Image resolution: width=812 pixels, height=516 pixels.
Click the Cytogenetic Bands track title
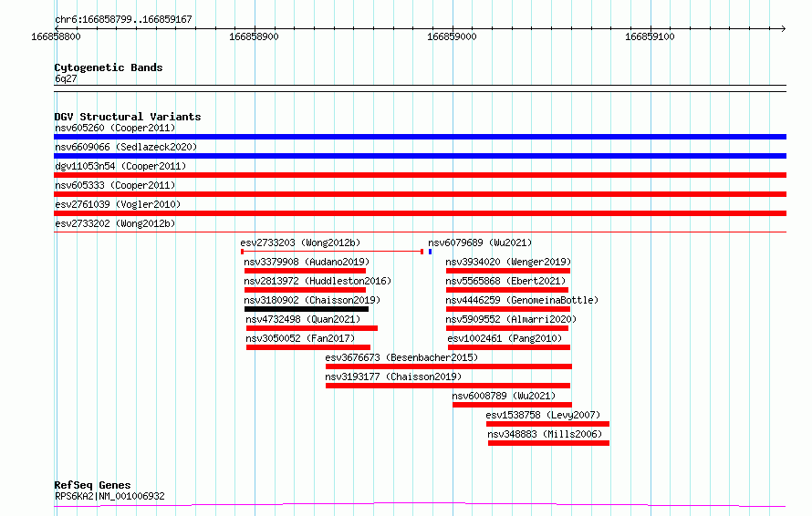pyautogui.click(x=109, y=67)
